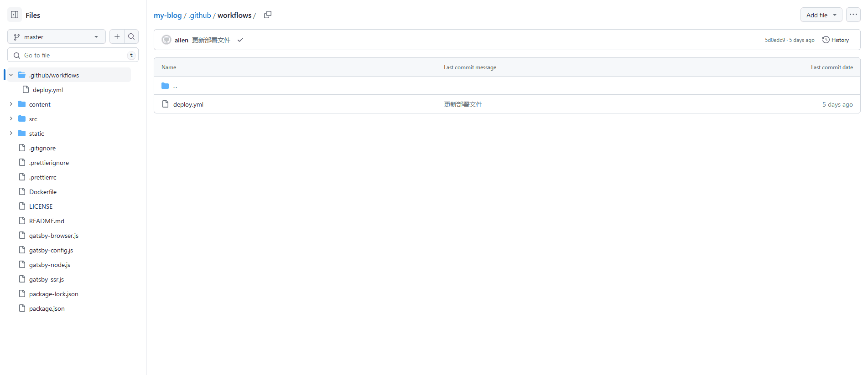Open History of commits

pos(836,40)
